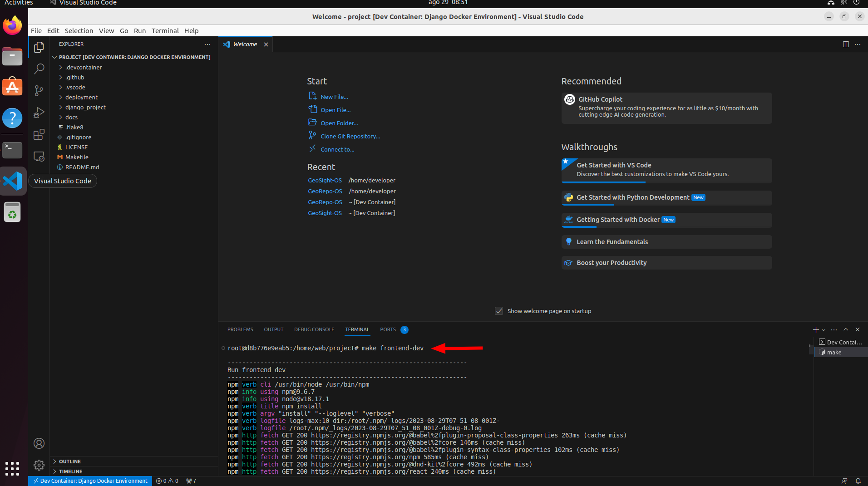Click the status bar notifications bell
The height and width of the screenshot is (486, 868).
pos(858,481)
